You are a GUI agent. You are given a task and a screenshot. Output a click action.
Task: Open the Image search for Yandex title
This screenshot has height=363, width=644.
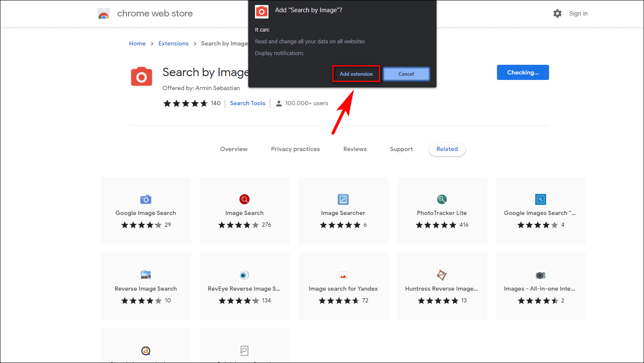[x=343, y=289]
